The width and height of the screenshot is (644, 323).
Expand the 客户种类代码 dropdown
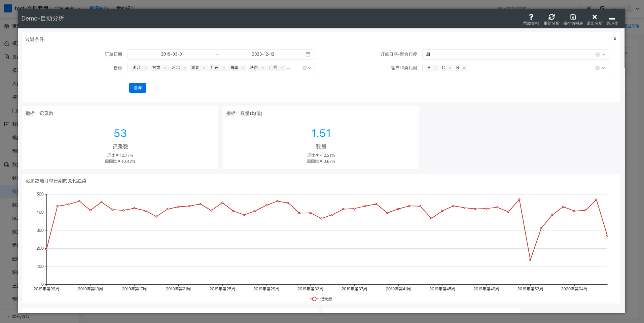tap(604, 68)
